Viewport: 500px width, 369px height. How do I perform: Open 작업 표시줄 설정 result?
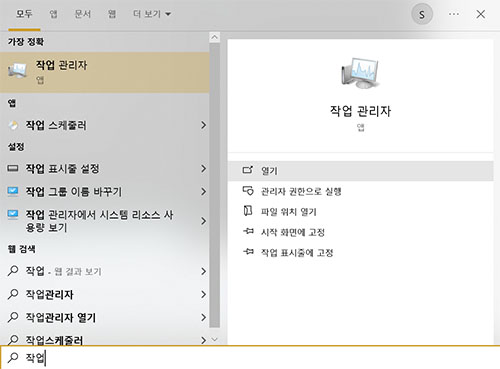[105, 169]
